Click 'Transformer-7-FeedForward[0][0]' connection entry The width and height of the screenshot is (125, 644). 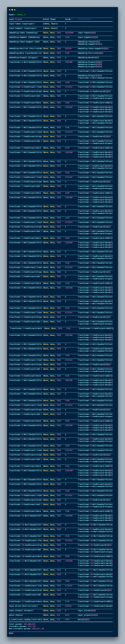(94, 410)
